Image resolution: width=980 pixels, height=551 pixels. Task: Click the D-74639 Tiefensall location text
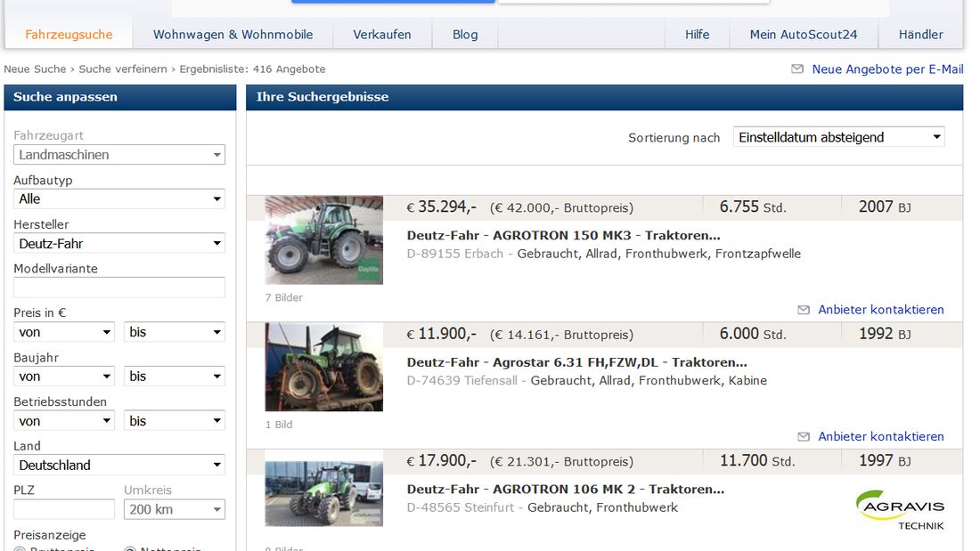[461, 380]
